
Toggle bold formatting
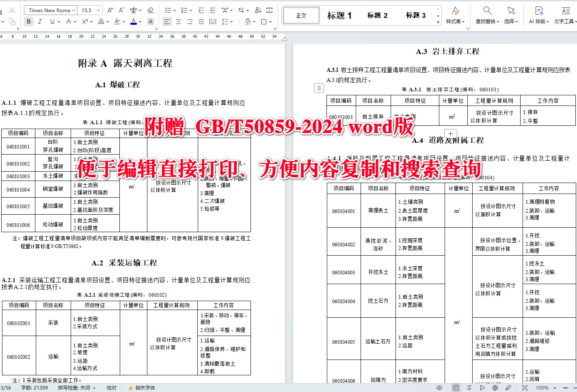(x=28, y=21)
